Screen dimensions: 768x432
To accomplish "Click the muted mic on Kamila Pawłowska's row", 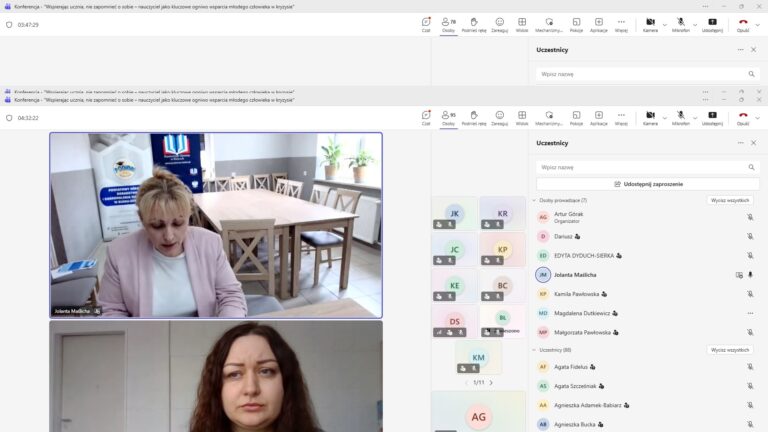I will coord(750,294).
